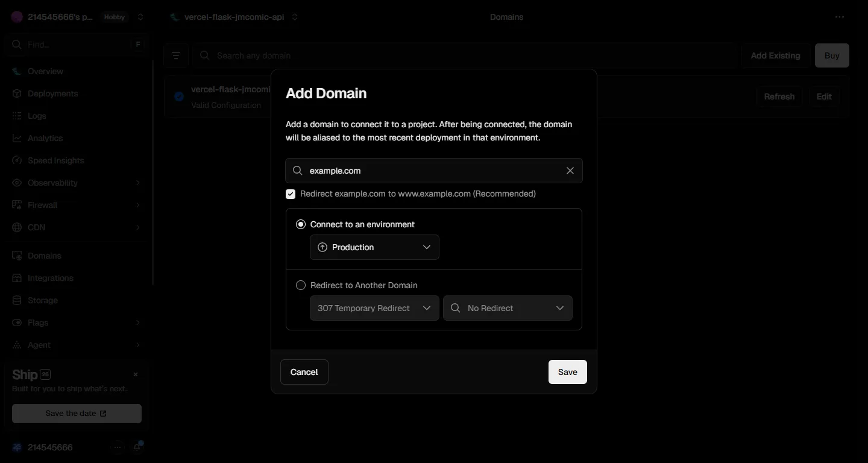Select the Connect to an environment radio button

tap(300, 224)
